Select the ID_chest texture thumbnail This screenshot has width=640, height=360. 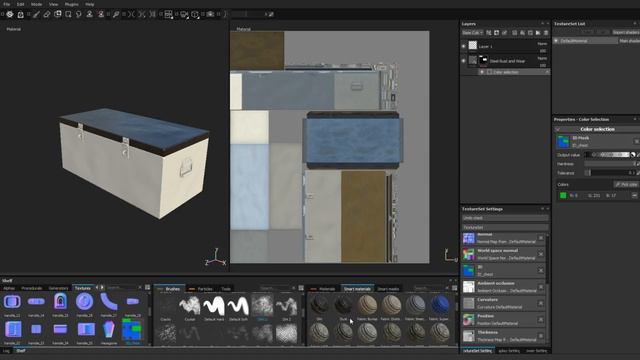coord(132,330)
